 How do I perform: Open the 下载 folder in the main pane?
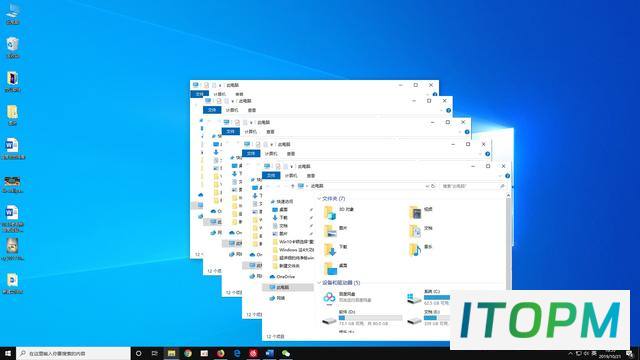[x=330, y=249]
